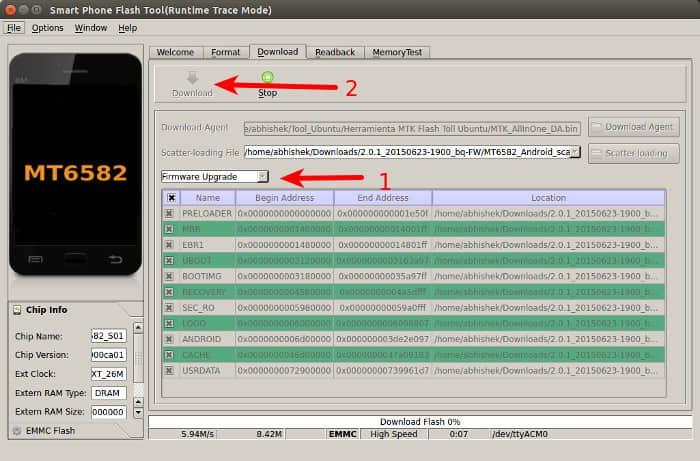The image size is (700, 461).
Task: Click the Download Agent browse button
Action: click(631, 127)
